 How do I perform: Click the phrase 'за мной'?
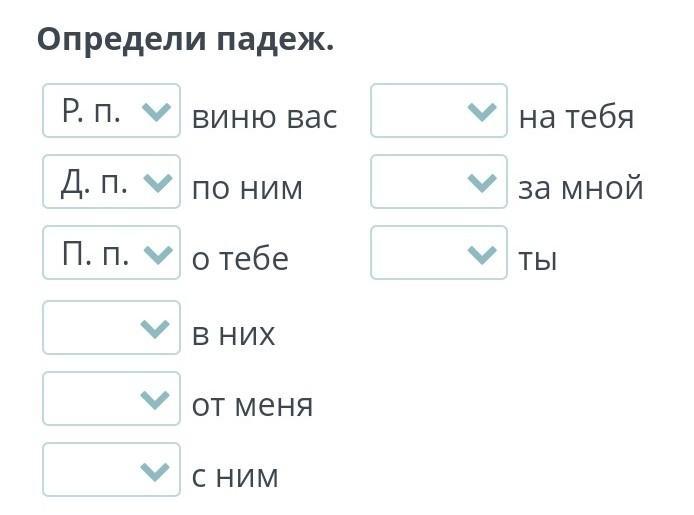(x=580, y=188)
